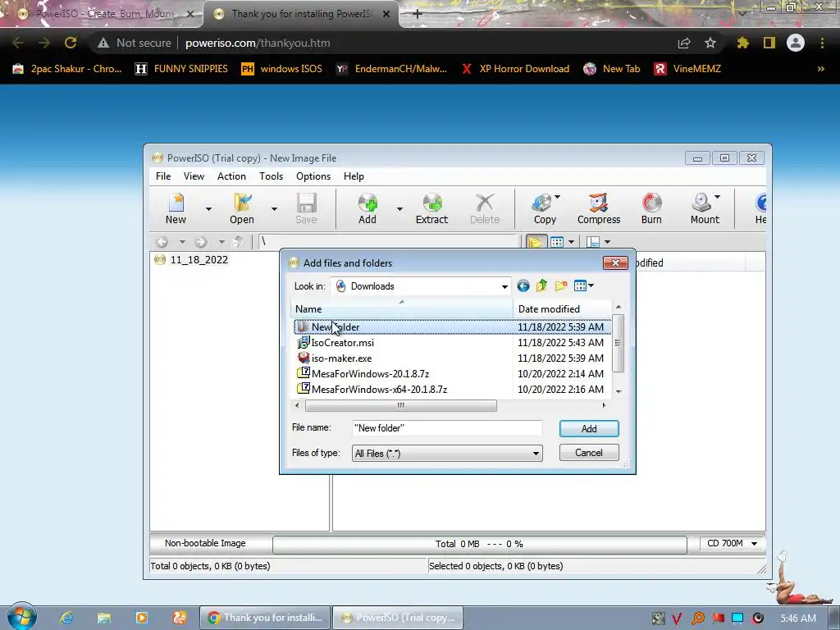Close the Add files and folders dialog

615,262
